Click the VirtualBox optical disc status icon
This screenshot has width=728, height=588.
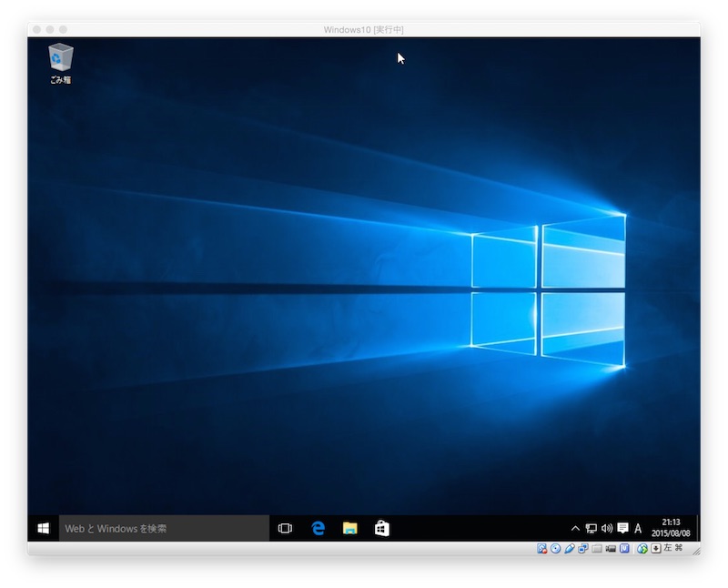[556, 548]
